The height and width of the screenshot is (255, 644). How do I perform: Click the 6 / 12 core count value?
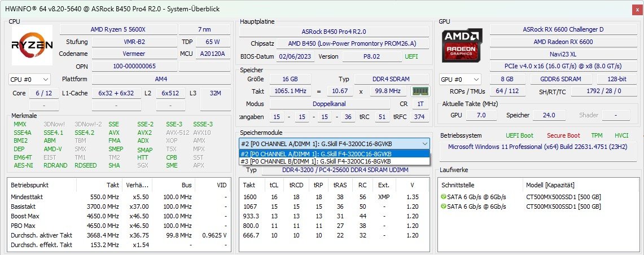coord(44,93)
